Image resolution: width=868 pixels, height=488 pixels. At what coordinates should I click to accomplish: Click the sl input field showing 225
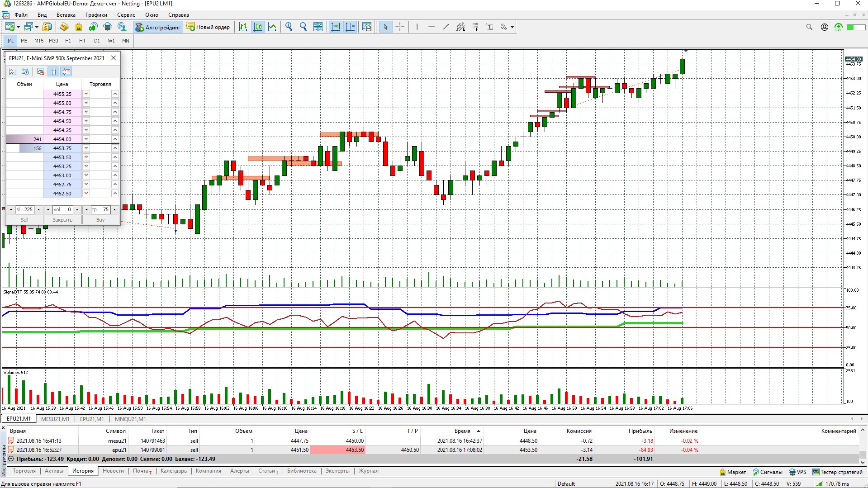pos(25,209)
